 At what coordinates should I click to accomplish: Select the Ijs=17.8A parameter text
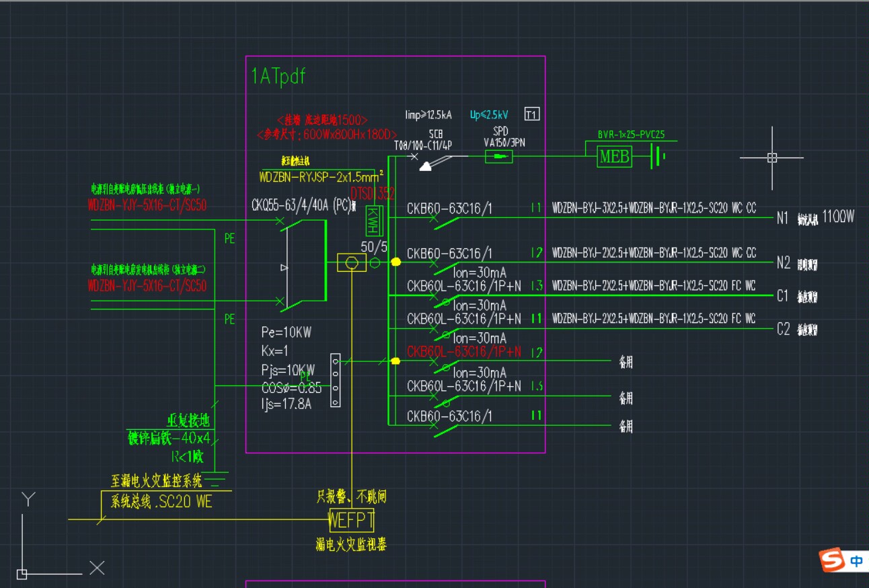pos(287,405)
